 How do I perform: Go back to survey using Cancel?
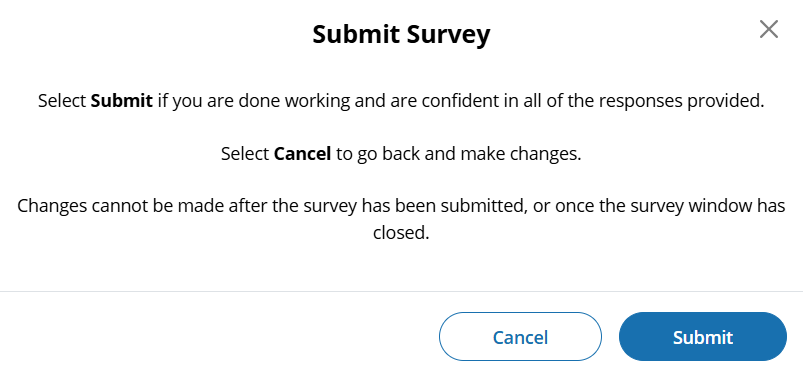(520, 336)
